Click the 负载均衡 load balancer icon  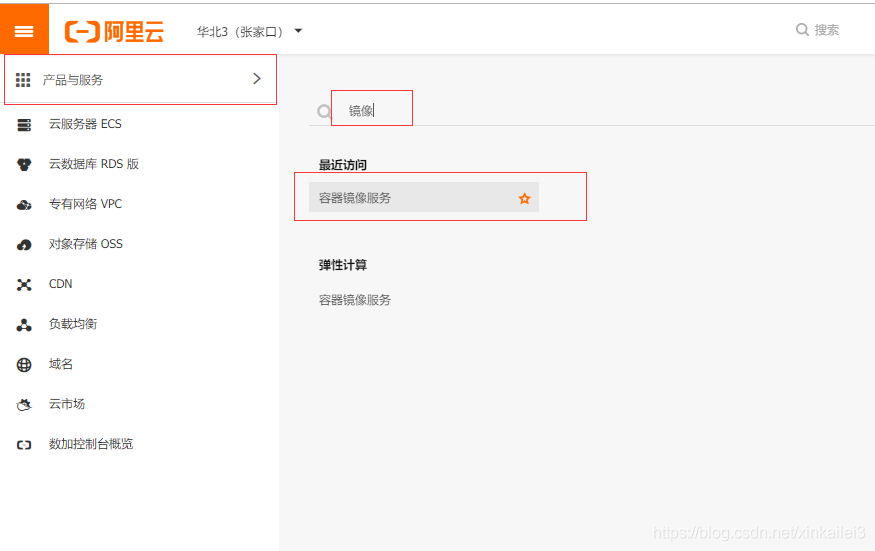(24, 325)
